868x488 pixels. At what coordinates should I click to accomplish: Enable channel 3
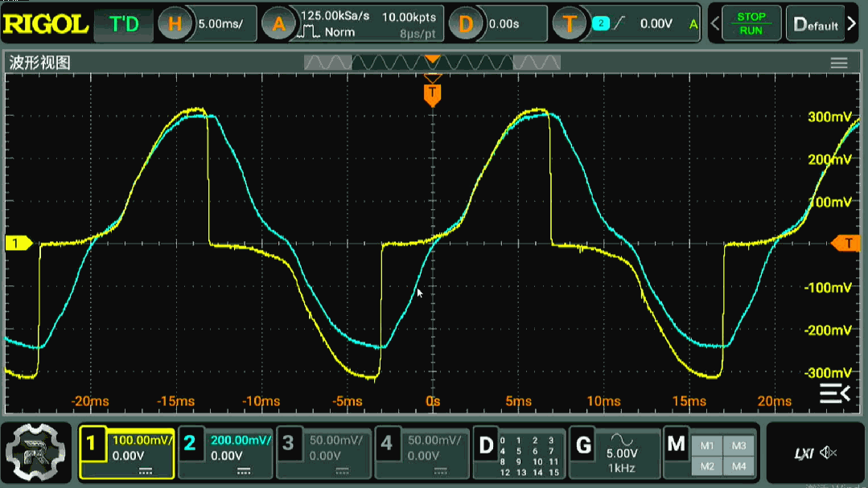[289, 443]
